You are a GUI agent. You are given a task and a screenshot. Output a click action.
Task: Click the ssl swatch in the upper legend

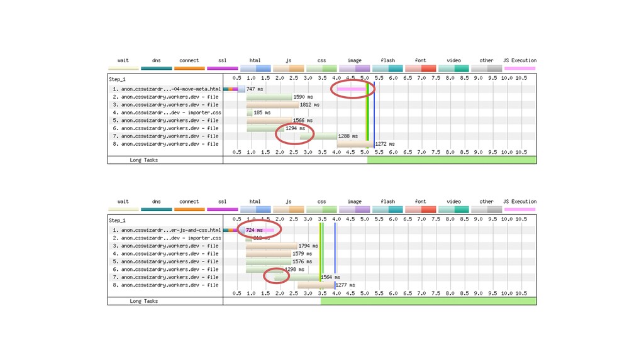(x=223, y=68)
